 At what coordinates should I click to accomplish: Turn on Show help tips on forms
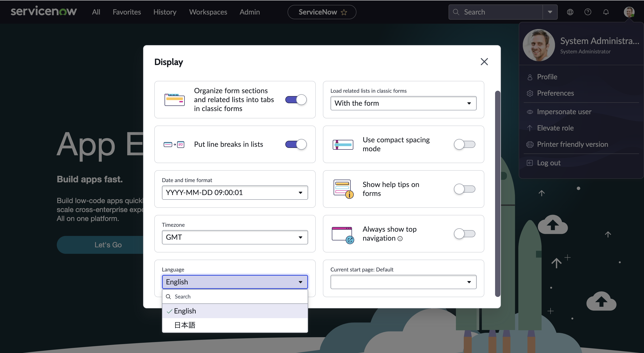(464, 189)
